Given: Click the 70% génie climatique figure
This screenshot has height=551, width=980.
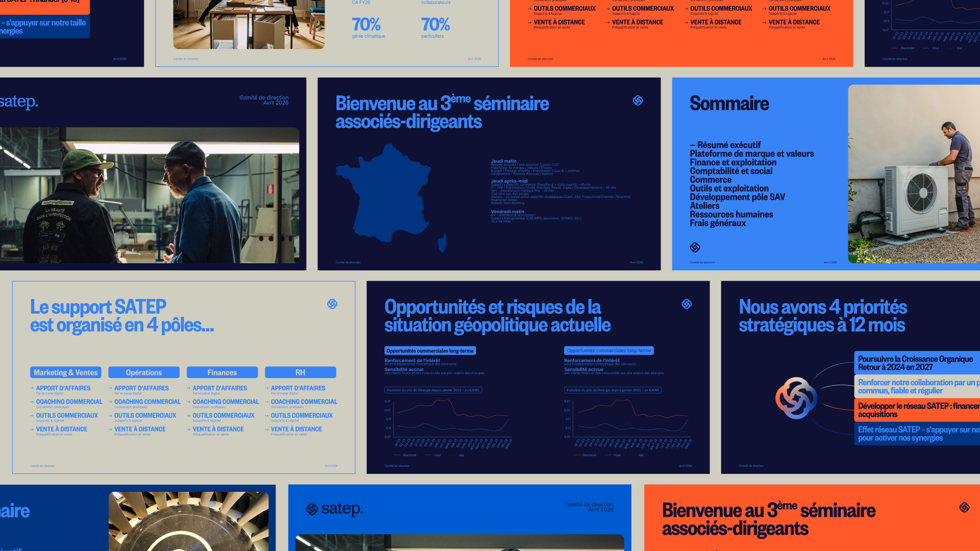Looking at the screenshot, I should coord(366,24).
